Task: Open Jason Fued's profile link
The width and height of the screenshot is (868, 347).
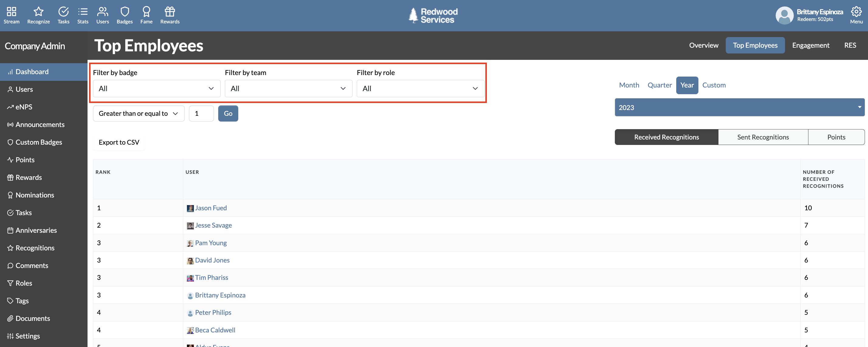Action: 211,208
